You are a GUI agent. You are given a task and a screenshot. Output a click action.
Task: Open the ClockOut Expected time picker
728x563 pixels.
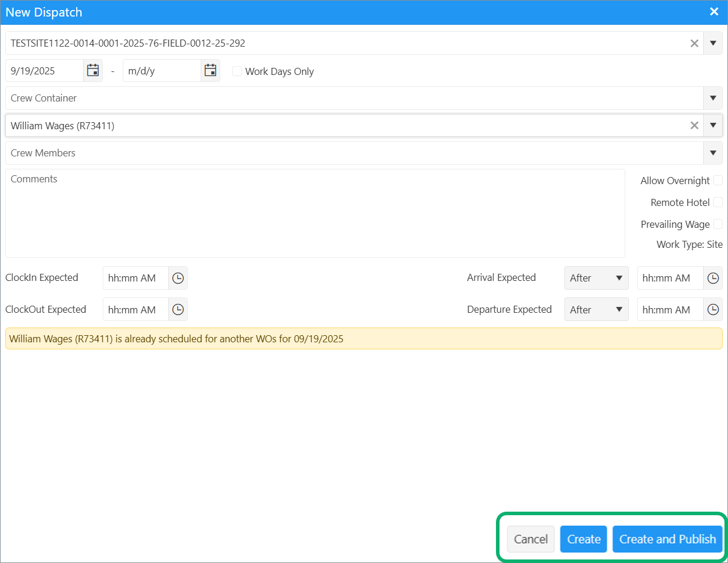click(178, 310)
